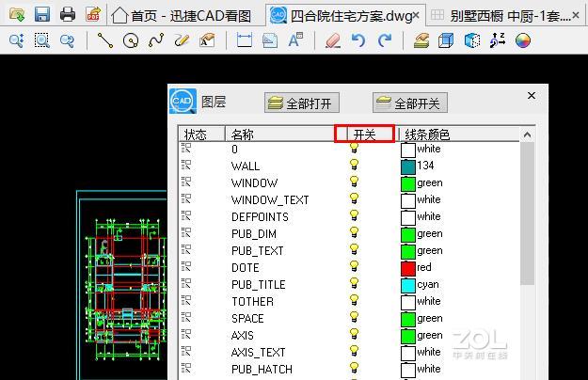Click the DOTE layer red color swatch
This screenshot has height=380, width=588.
(x=408, y=268)
